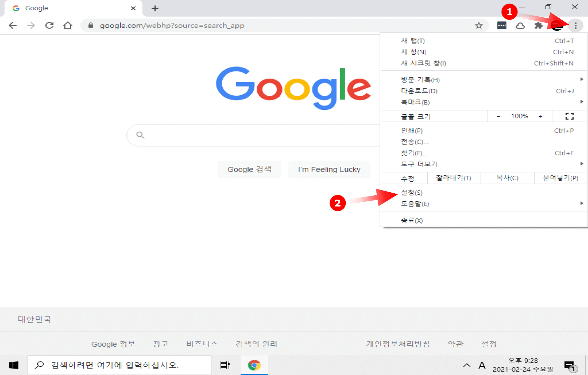Open 개인정보처리방침 footer link
588x375 pixels.
pyautogui.click(x=398, y=344)
